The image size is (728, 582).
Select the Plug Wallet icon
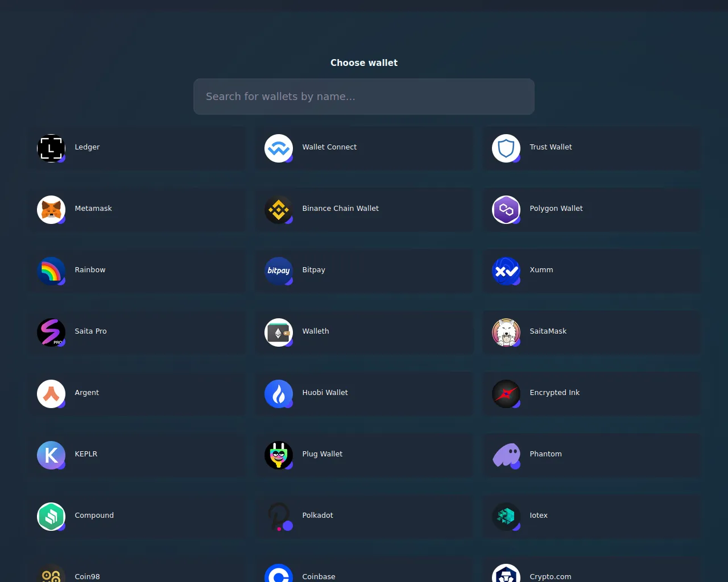coord(279,455)
